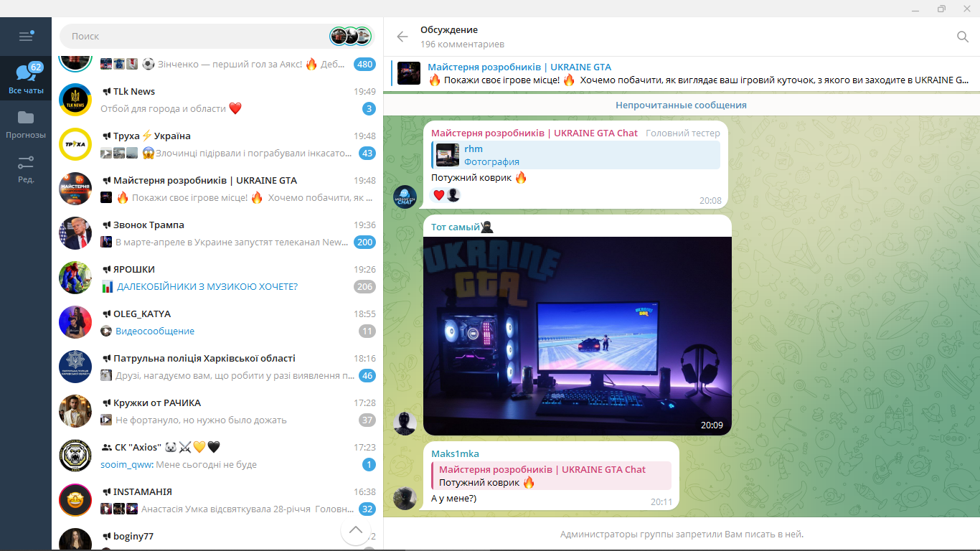
Task: Click INSTAMAНІЯ emoji avatar
Action: pos(75,500)
